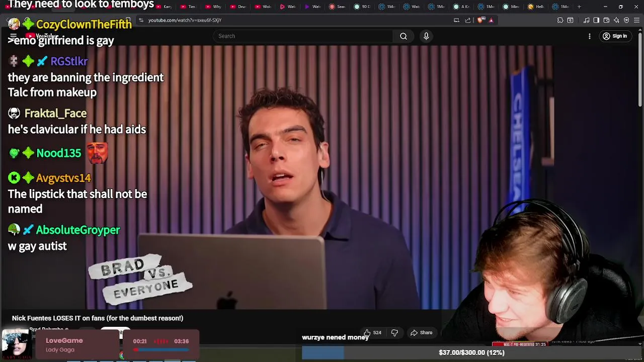Switch to the 'Wok' YouTube tab
The height and width of the screenshot is (362, 644).
tap(263, 7)
